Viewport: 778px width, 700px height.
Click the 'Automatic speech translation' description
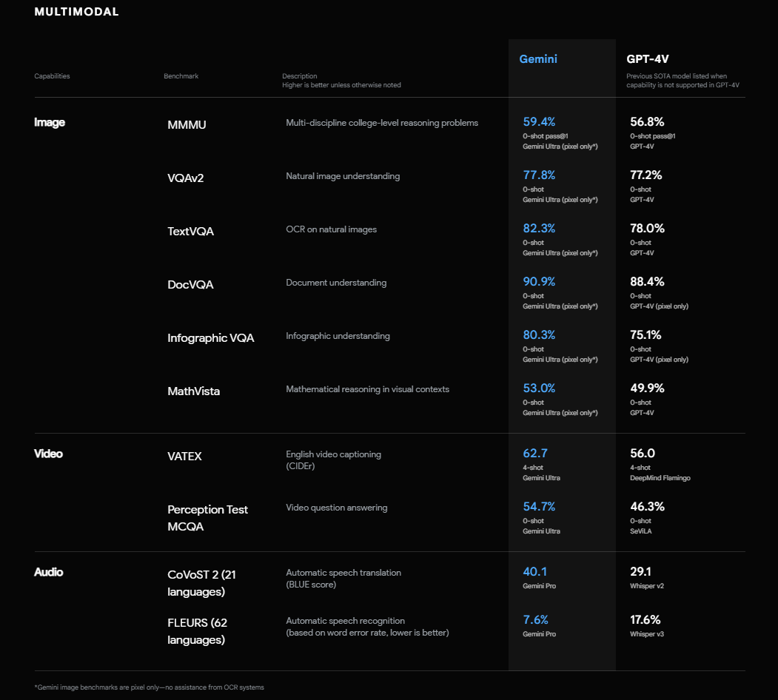(x=343, y=573)
